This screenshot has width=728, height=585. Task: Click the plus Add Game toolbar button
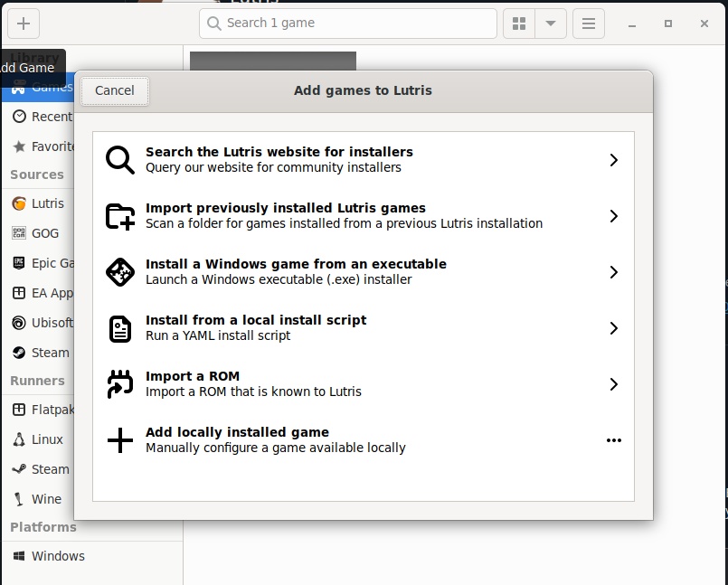pyautogui.click(x=24, y=24)
